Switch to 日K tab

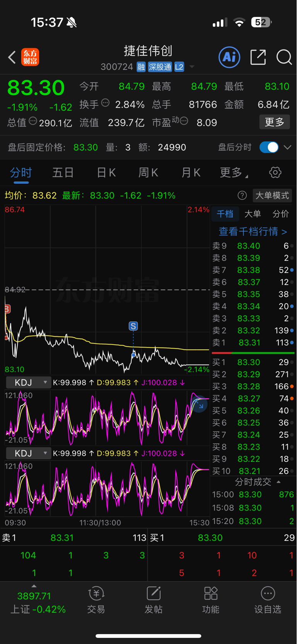[106, 173]
